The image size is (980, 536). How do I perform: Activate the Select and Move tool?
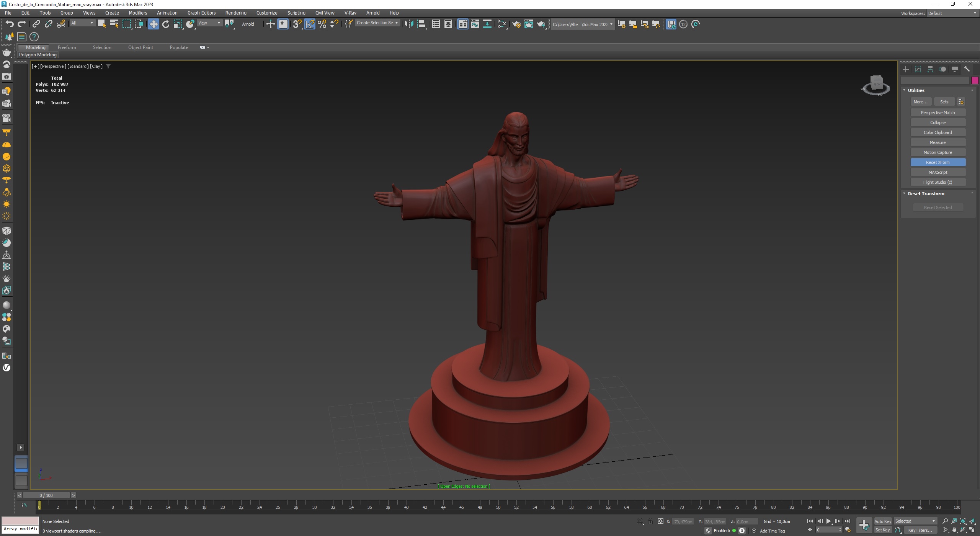coord(153,24)
